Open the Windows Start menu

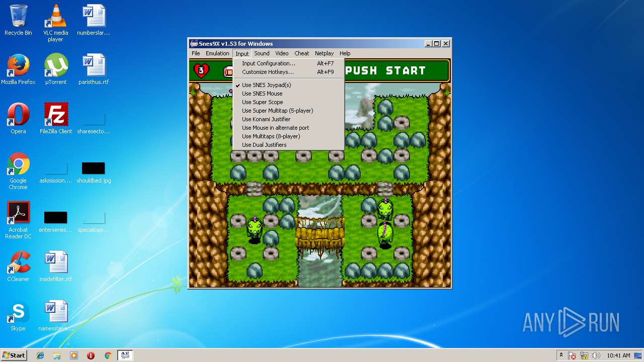tap(14, 355)
